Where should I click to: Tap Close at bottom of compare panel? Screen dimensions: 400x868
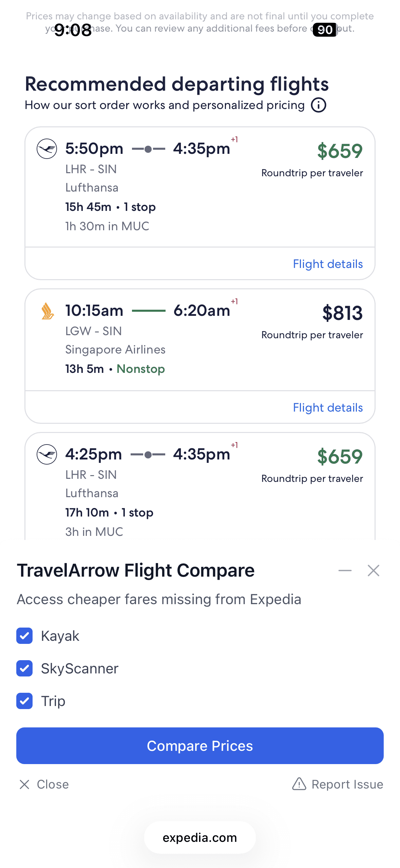44,784
